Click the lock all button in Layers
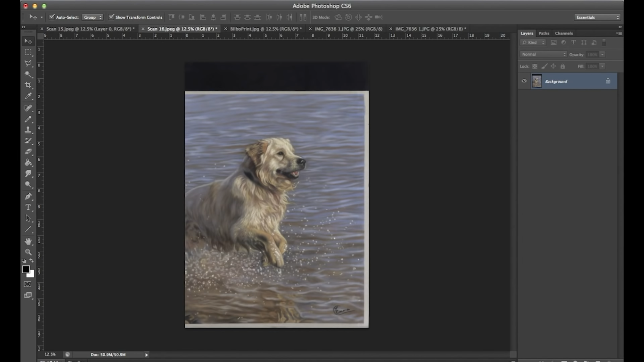Viewport: 644px width, 362px height. tap(562, 66)
